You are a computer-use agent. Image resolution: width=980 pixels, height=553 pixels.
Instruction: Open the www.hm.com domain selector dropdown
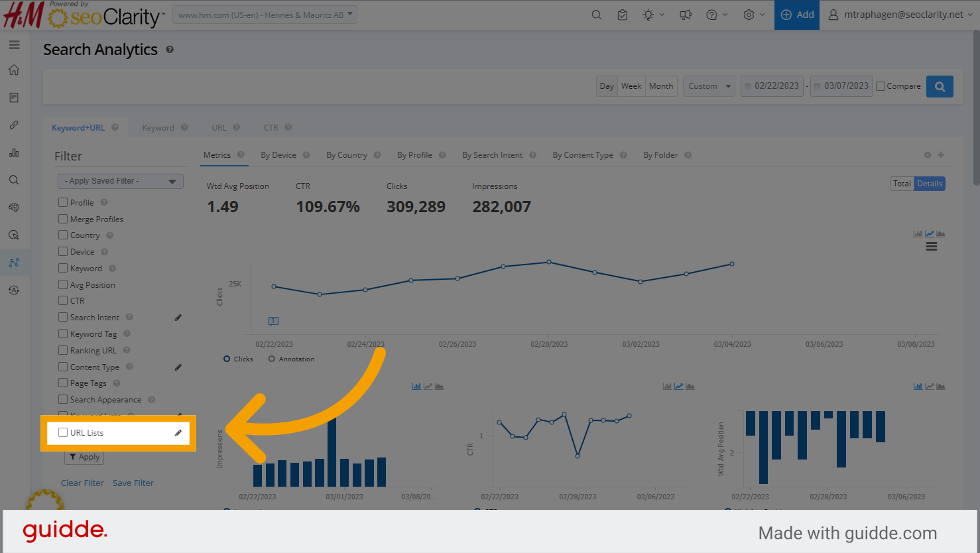click(x=265, y=15)
